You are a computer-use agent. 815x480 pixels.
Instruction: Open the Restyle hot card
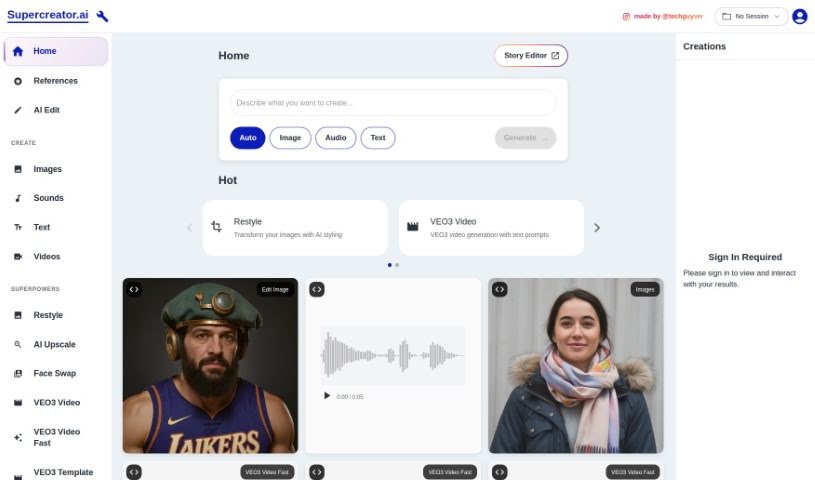295,228
